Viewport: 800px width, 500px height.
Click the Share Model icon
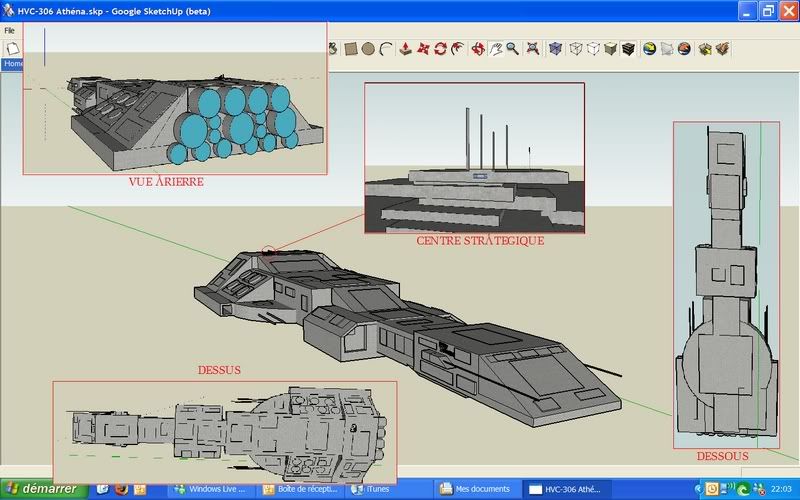(x=722, y=49)
